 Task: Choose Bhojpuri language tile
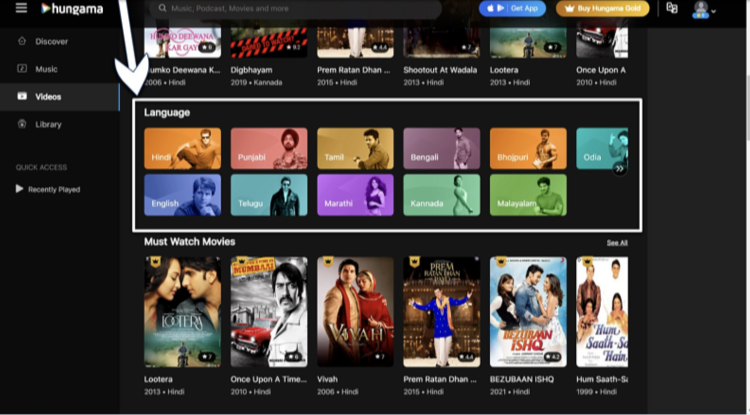528,148
